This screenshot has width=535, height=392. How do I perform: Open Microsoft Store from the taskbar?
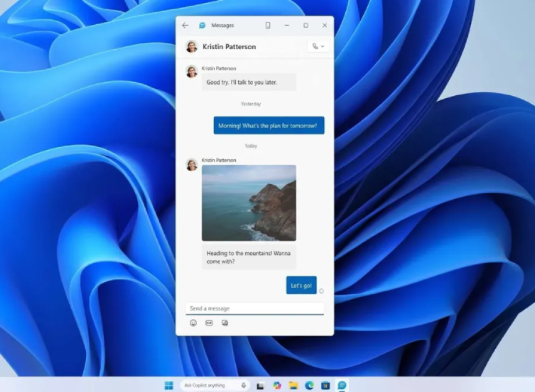325,385
